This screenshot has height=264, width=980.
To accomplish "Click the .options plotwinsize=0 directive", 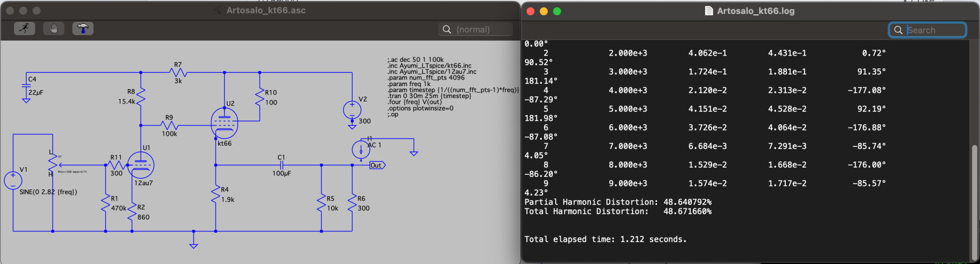I will click(x=420, y=108).
